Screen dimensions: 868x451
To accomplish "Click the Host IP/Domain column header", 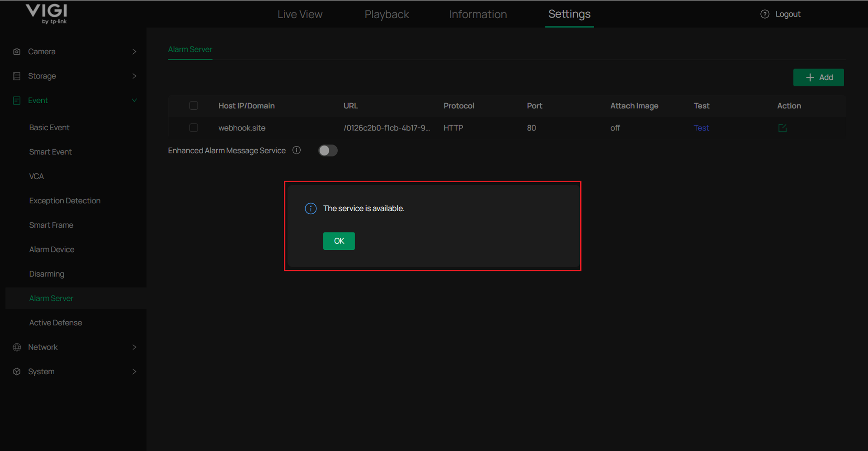I will [246, 106].
